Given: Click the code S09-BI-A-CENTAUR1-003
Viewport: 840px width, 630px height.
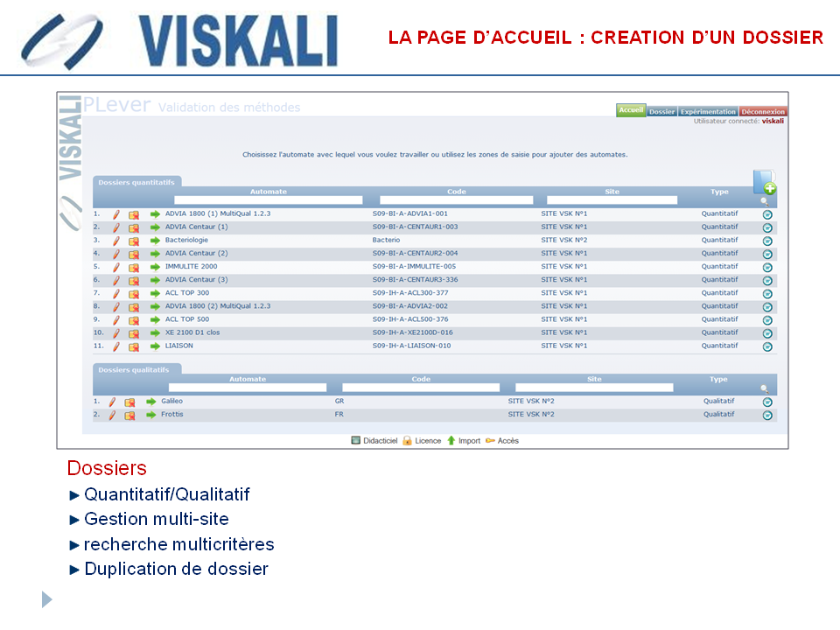Looking at the screenshot, I should pyautogui.click(x=415, y=227).
